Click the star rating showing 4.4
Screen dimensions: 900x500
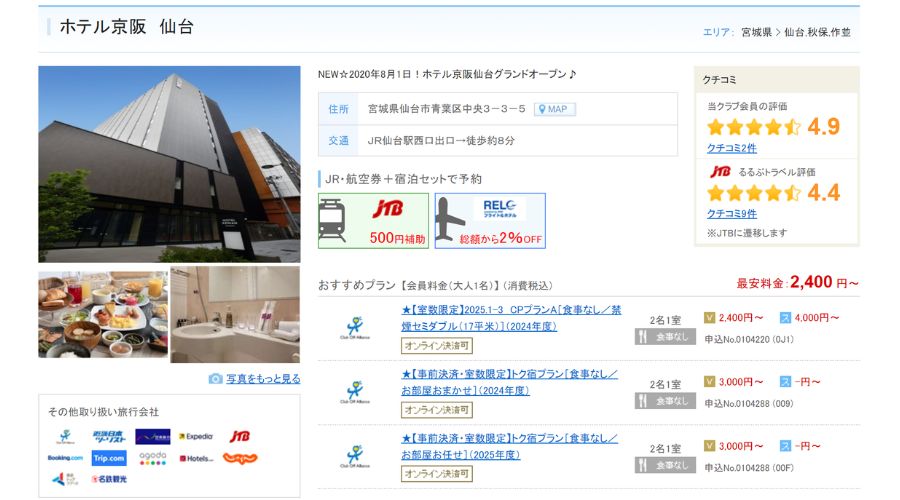tap(754, 193)
